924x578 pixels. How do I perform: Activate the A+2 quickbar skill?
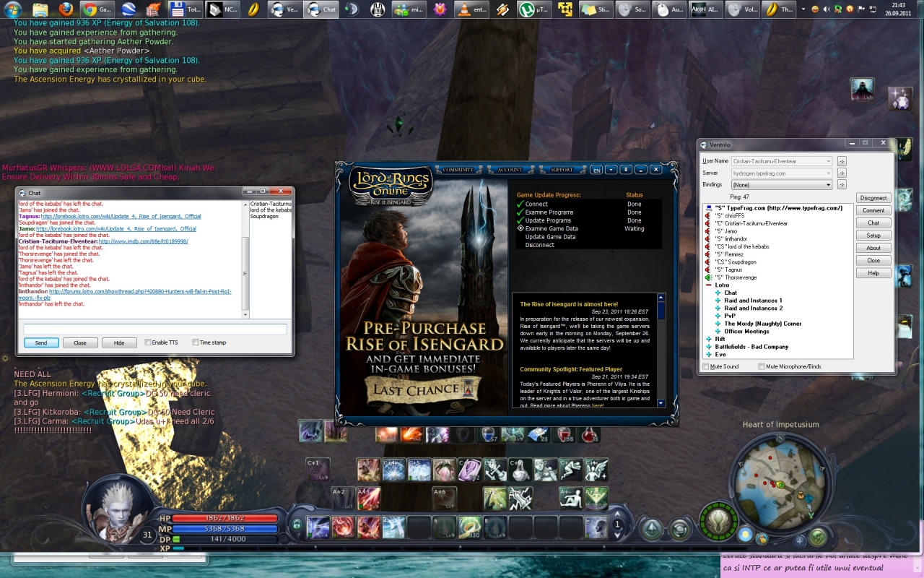(343, 499)
